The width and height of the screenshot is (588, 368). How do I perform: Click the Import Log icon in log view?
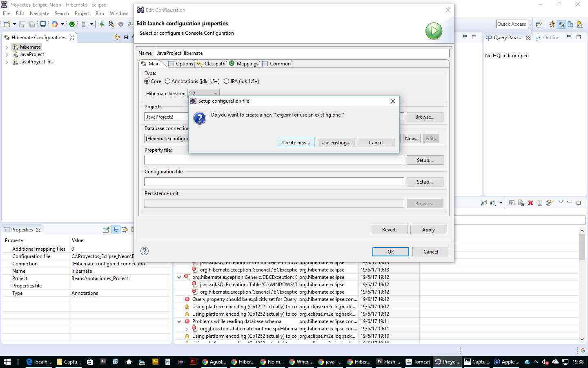pyautogui.click(x=493, y=203)
